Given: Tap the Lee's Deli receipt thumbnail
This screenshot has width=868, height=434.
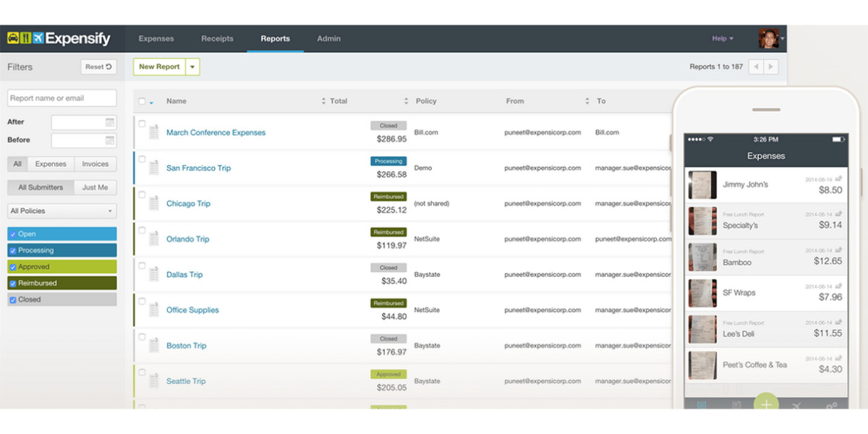Looking at the screenshot, I should pos(702,329).
